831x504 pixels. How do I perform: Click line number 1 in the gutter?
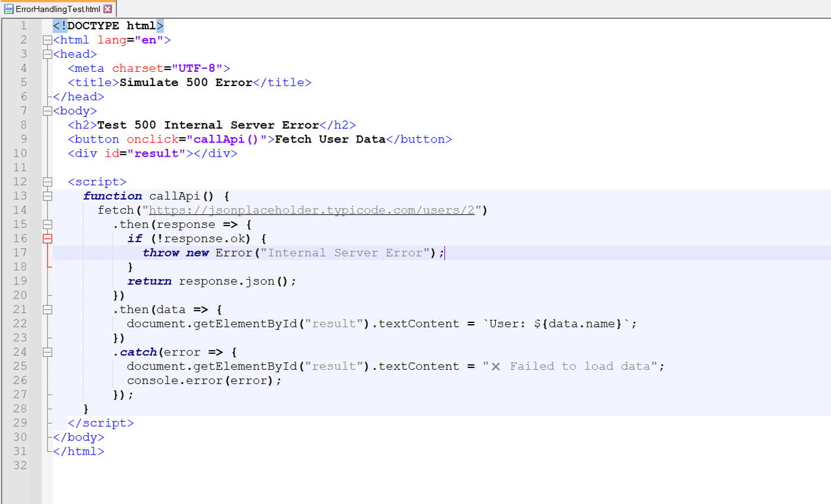coord(23,26)
